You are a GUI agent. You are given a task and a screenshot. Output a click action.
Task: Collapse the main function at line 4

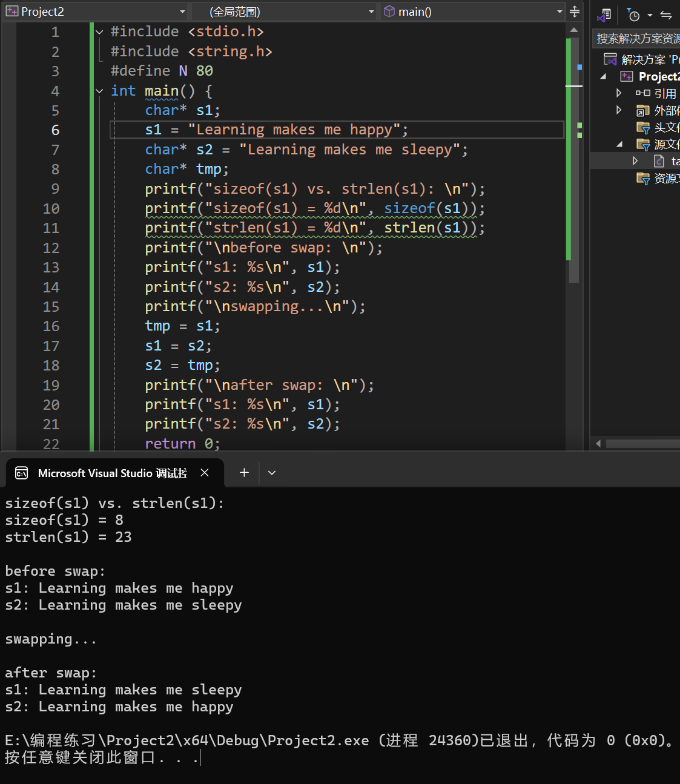click(99, 91)
